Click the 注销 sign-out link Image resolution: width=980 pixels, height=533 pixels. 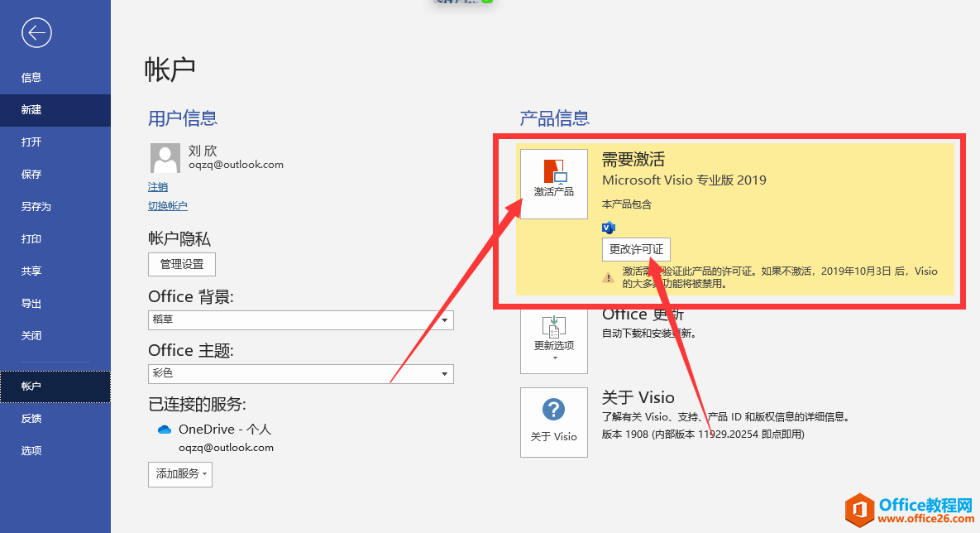pyautogui.click(x=157, y=187)
